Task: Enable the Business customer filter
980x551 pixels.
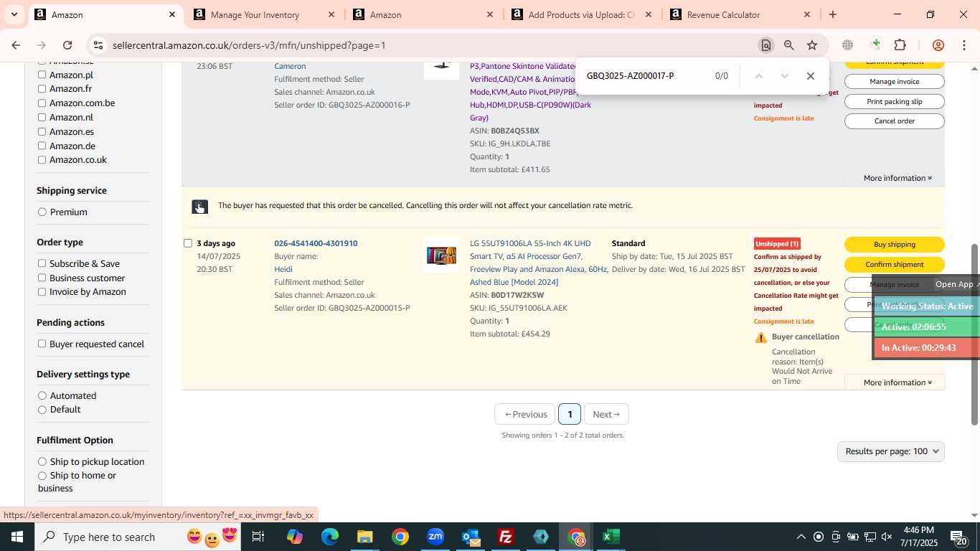Action: [x=42, y=278]
